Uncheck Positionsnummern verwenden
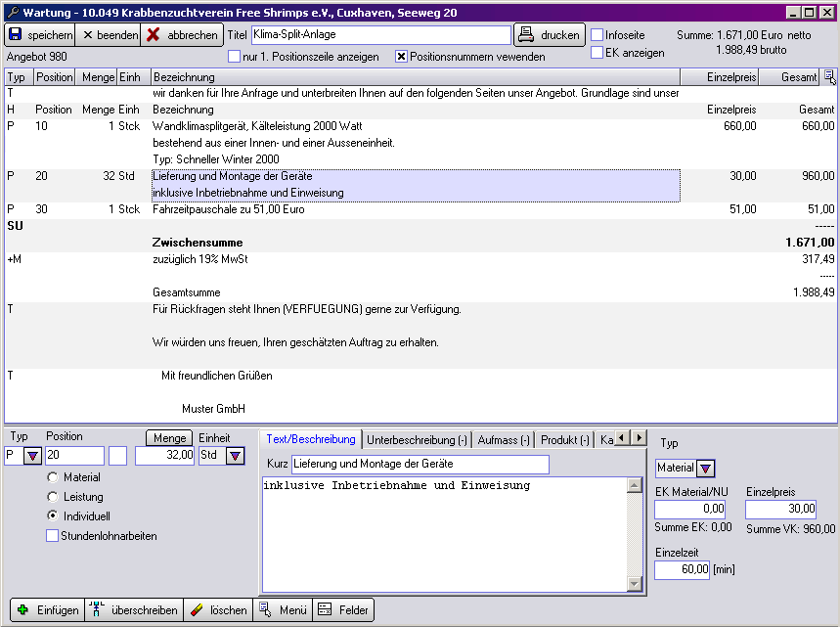 (401, 57)
